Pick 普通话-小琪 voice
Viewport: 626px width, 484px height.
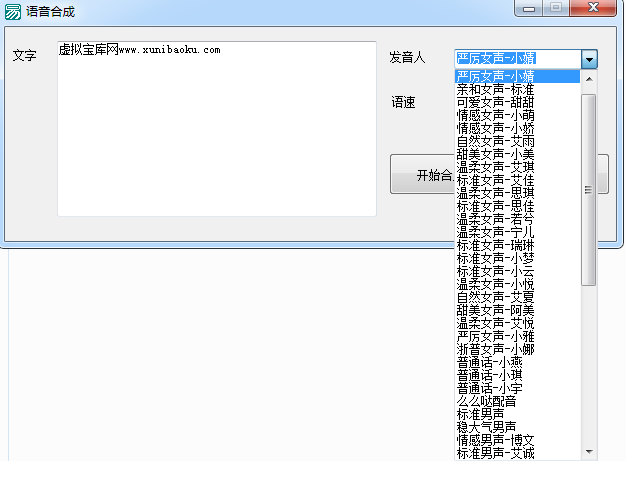tap(517, 375)
